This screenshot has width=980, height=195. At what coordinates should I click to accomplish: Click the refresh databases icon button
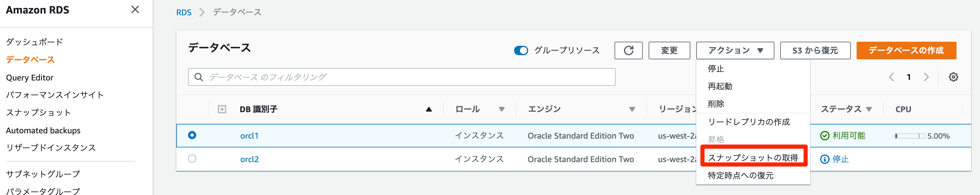pyautogui.click(x=628, y=51)
